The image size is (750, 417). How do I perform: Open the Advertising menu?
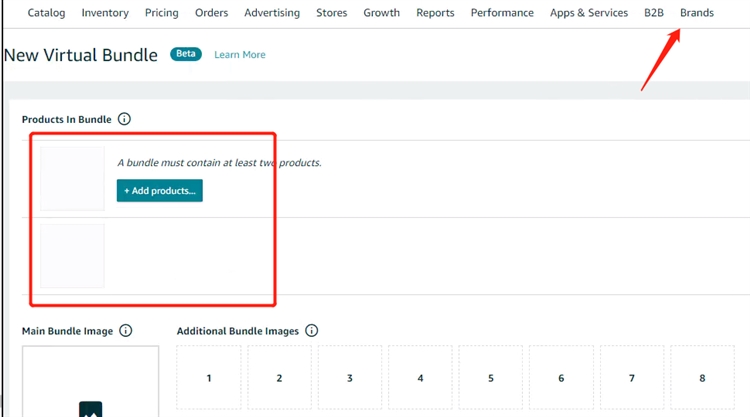click(272, 13)
